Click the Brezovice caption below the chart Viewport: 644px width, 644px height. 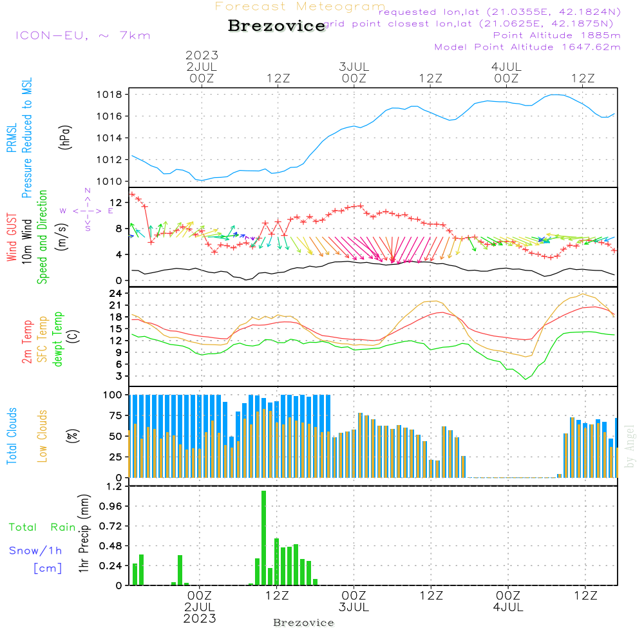pos(303,623)
